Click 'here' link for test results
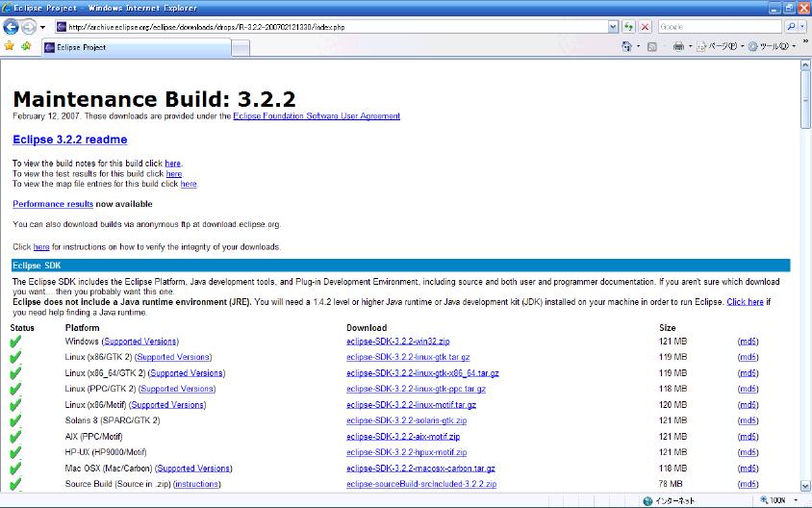The height and width of the screenshot is (508, 812). click(x=173, y=173)
